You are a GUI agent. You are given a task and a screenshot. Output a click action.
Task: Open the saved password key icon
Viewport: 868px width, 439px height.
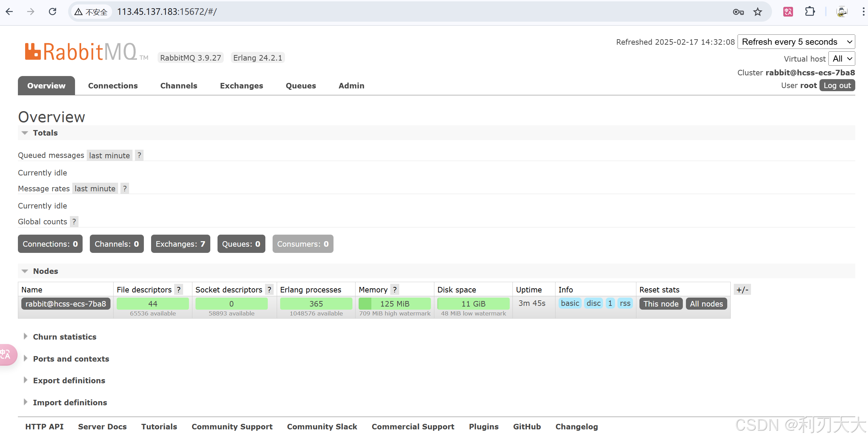(738, 12)
